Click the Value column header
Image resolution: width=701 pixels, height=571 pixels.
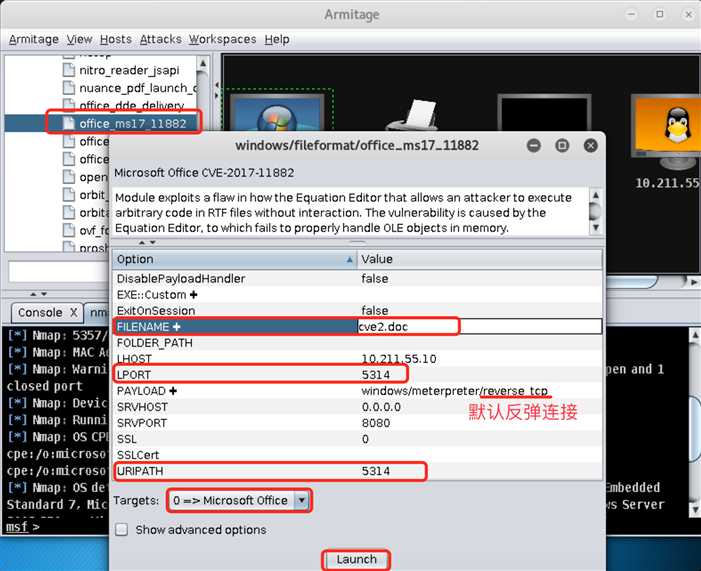pyautogui.click(x=479, y=259)
